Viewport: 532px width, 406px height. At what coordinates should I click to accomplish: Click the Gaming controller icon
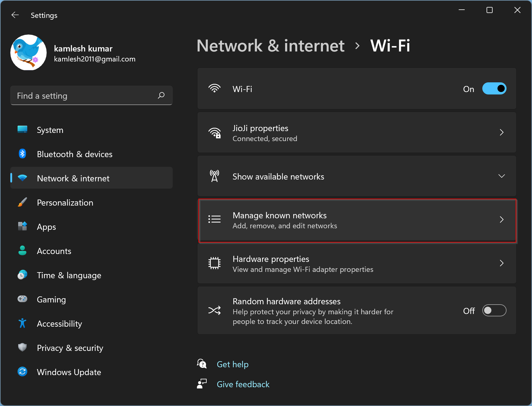coord(22,299)
